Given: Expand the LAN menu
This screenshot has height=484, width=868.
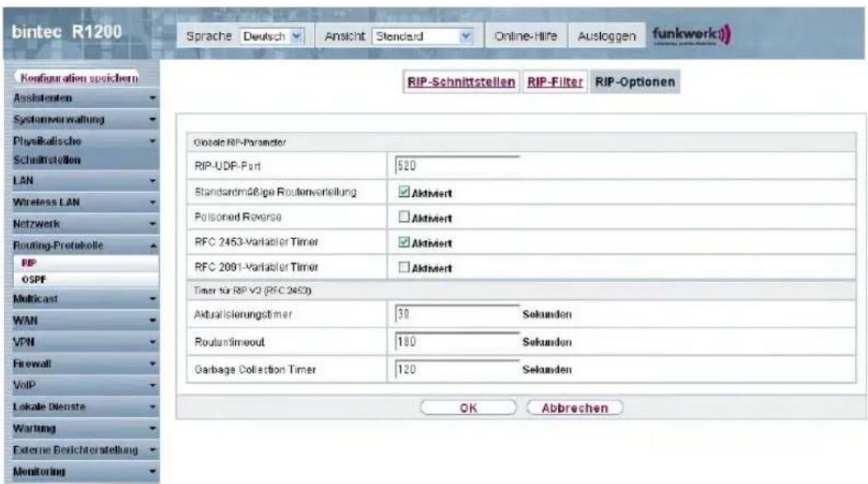Looking at the screenshot, I should pyautogui.click(x=82, y=181).
